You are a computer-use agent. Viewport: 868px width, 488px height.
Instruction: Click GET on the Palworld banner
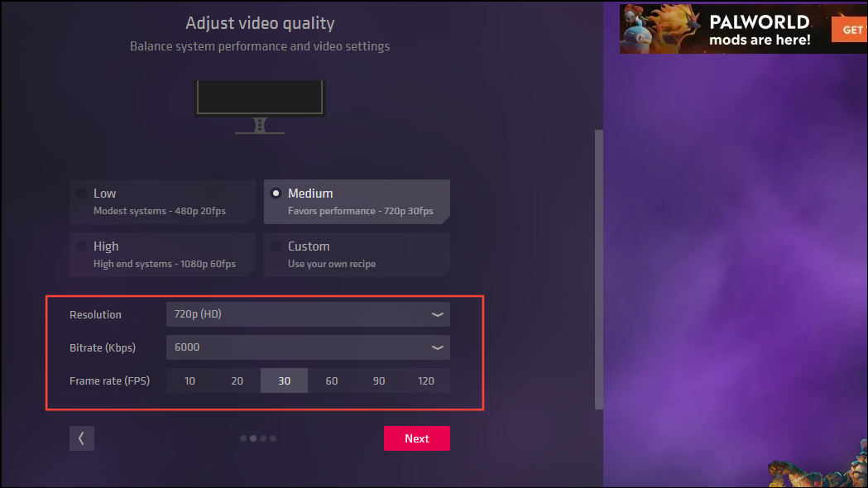(851, 29)
